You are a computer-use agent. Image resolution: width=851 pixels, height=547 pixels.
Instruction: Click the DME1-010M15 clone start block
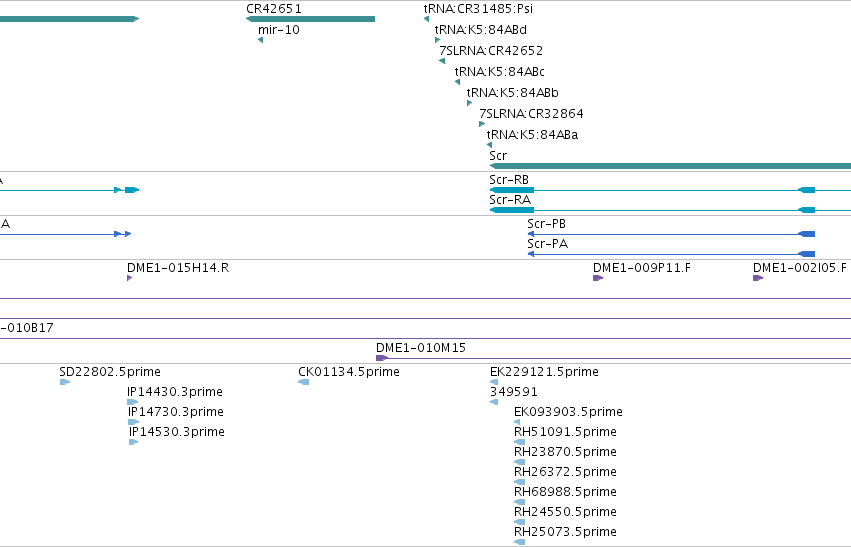click(x=382, y=358)
